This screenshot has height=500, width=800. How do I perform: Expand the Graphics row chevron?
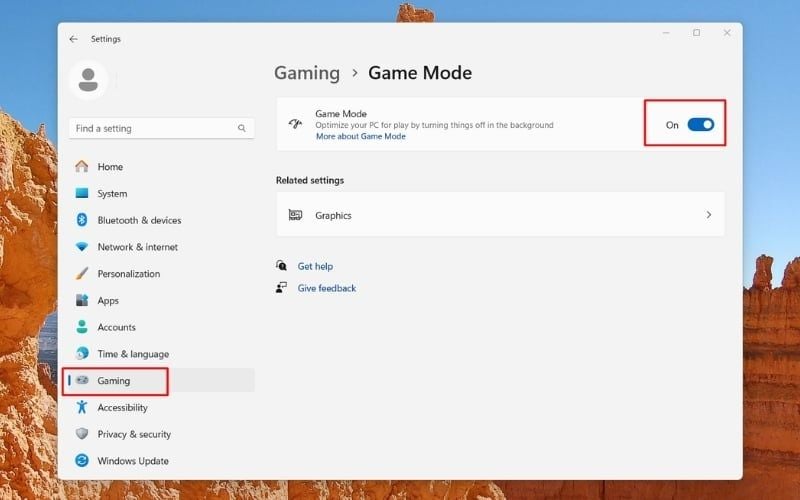[x=709, y=215]
